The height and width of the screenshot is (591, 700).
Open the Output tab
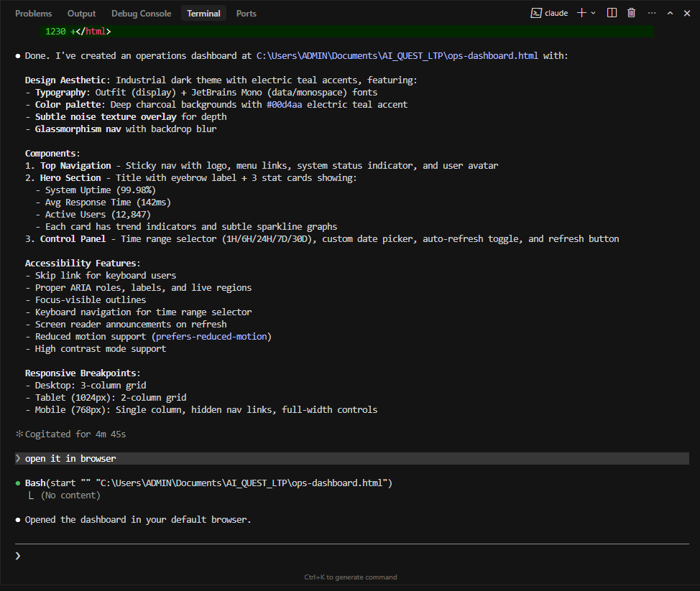(x=81, y=14)
